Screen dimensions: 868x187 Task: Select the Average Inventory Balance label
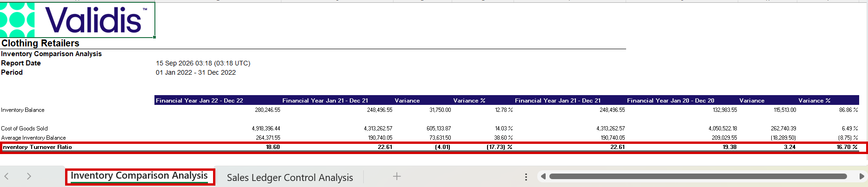33,138
